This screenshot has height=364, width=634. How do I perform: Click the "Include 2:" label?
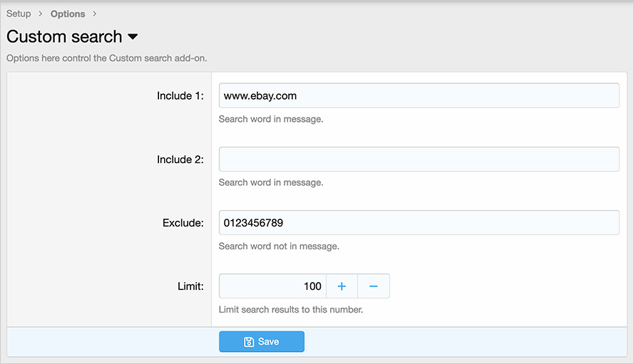[x=180, y=160]
